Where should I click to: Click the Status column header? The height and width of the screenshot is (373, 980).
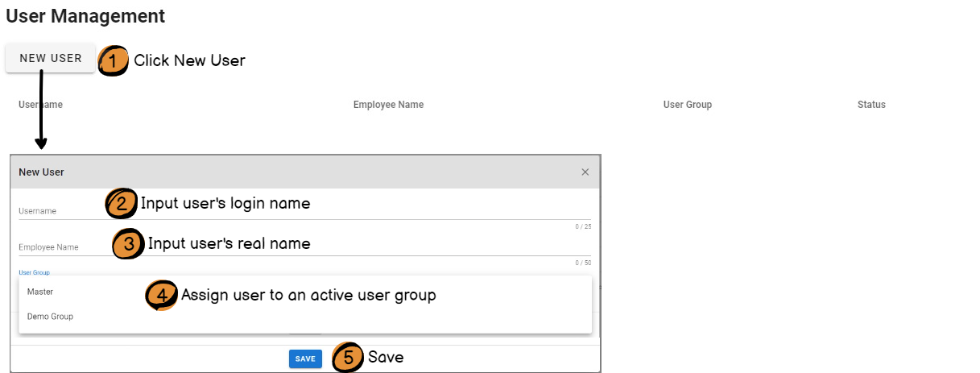coord(871,105)
